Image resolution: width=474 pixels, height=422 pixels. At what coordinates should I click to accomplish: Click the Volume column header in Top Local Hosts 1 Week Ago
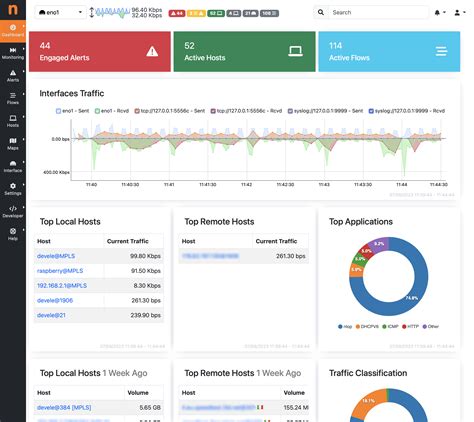click(138, 393)
